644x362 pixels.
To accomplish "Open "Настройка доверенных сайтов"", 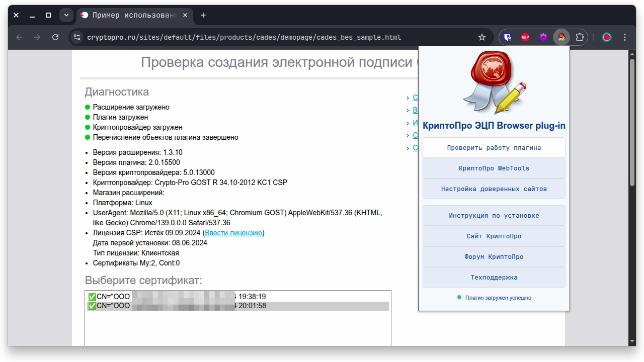I will [494, 189].
